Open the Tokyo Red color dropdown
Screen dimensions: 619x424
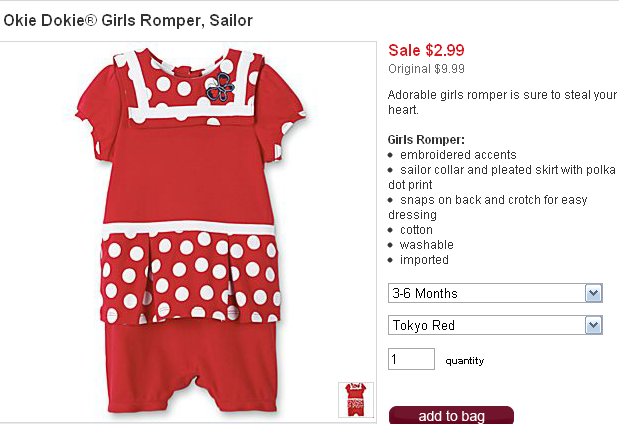coord(495,325)
